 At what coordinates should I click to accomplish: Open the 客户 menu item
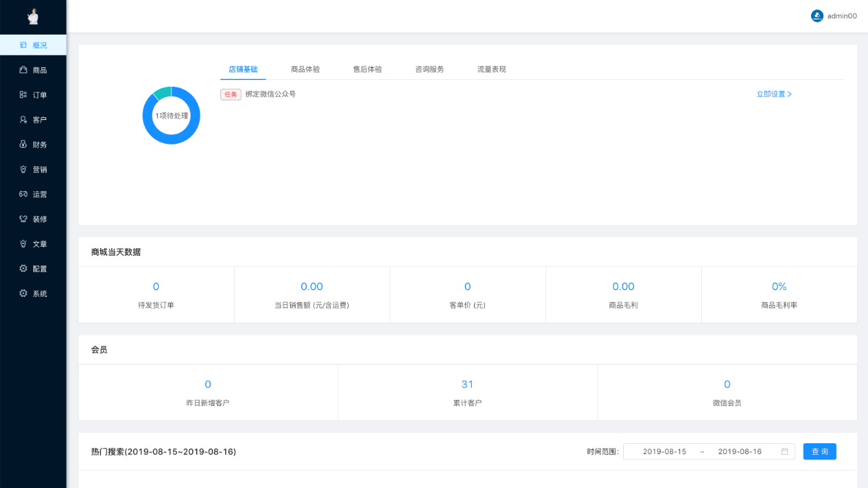(x=33, y=119)
